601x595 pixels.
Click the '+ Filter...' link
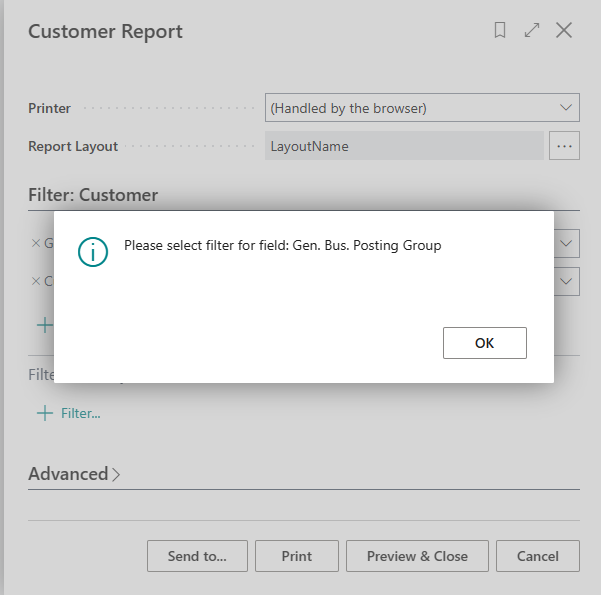pyautogui.click(x=69, y=413)
